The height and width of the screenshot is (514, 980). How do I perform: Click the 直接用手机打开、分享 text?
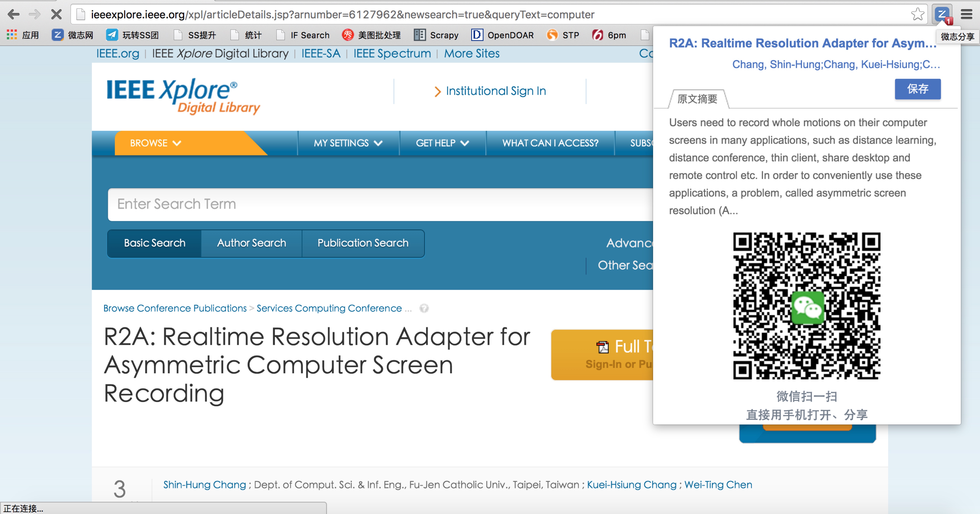pyautogui.click(x=807, y=414)
